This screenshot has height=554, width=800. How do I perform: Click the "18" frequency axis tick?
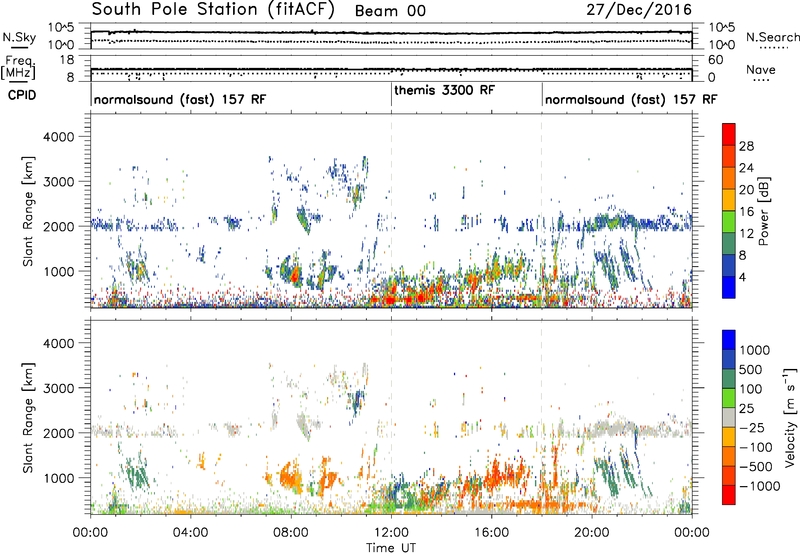click(67, 59)
